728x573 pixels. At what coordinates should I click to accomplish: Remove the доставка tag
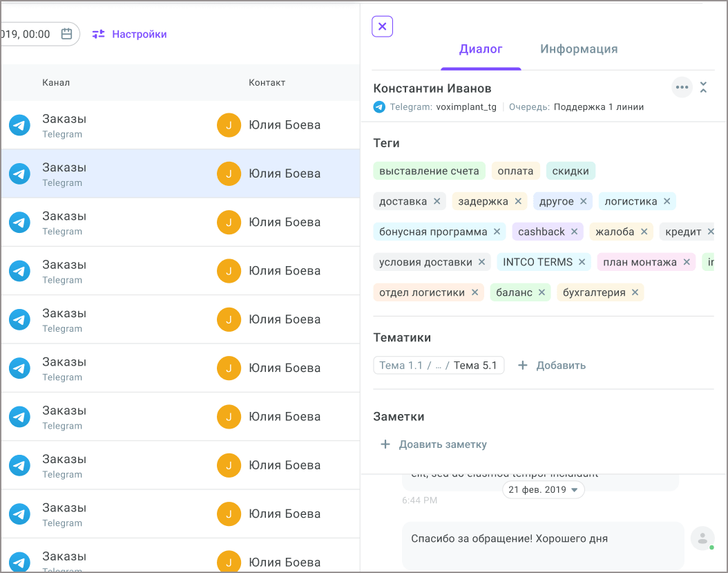coord(437,201)
